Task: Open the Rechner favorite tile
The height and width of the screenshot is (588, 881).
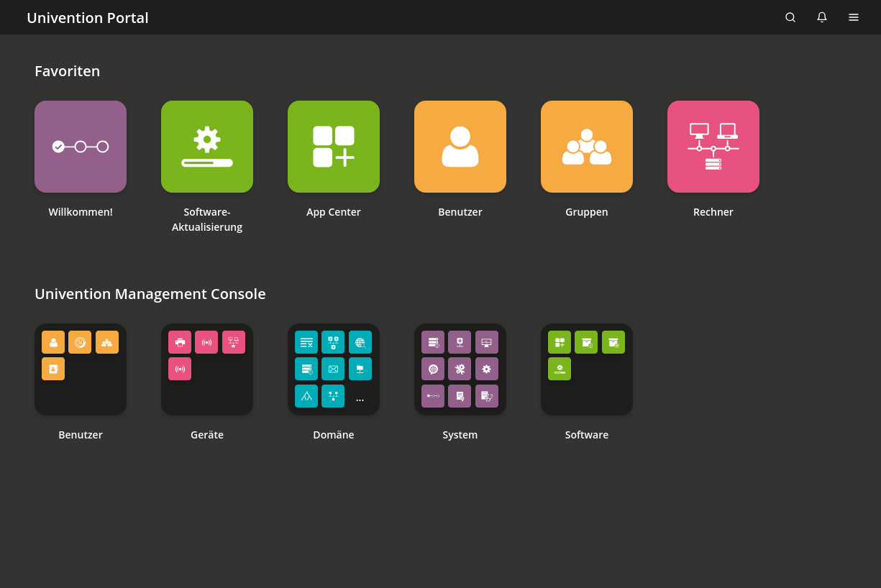Action: [713, 147]
